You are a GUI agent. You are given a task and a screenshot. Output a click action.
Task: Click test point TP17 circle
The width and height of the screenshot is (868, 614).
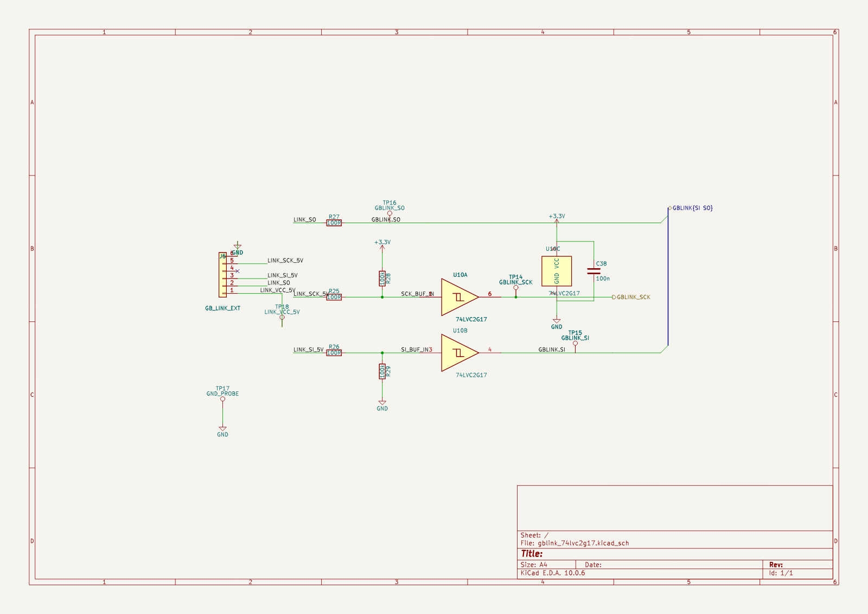(222, 399)
